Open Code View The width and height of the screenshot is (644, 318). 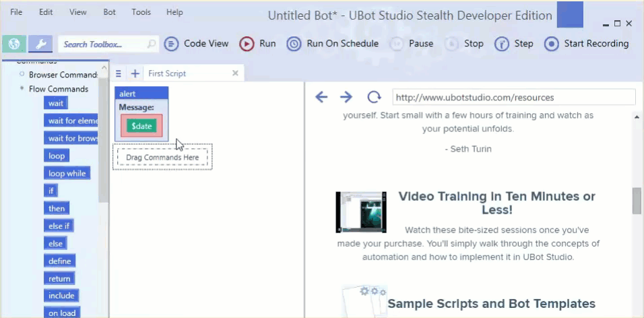coord(196,44)
